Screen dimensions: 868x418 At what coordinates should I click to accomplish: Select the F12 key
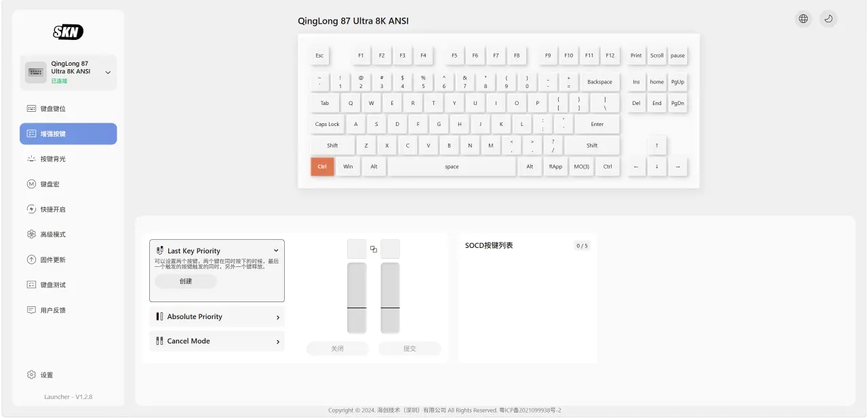pyautogui.click(x=610, y=56)
